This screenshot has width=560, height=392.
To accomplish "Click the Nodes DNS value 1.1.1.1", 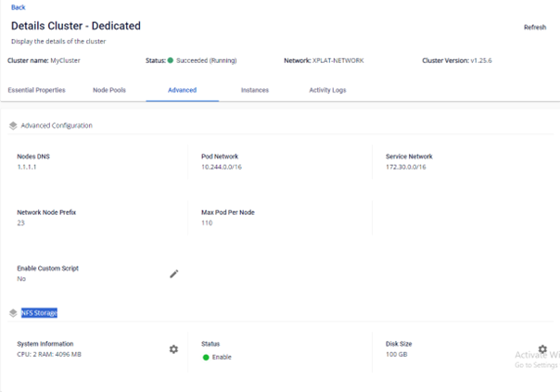I will tap(27, 167).
